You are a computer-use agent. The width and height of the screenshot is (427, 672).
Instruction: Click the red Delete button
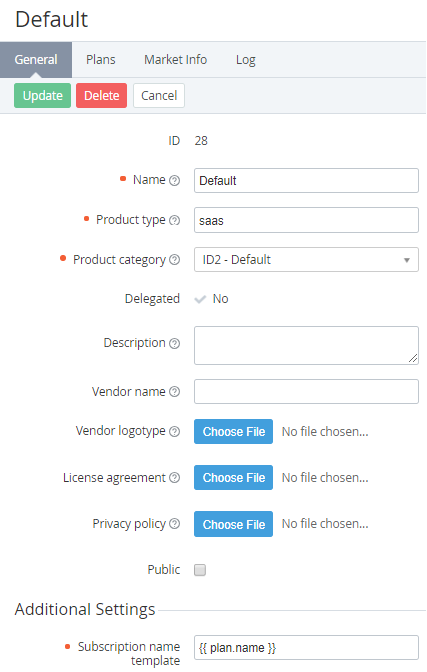[x=102, y=96]
